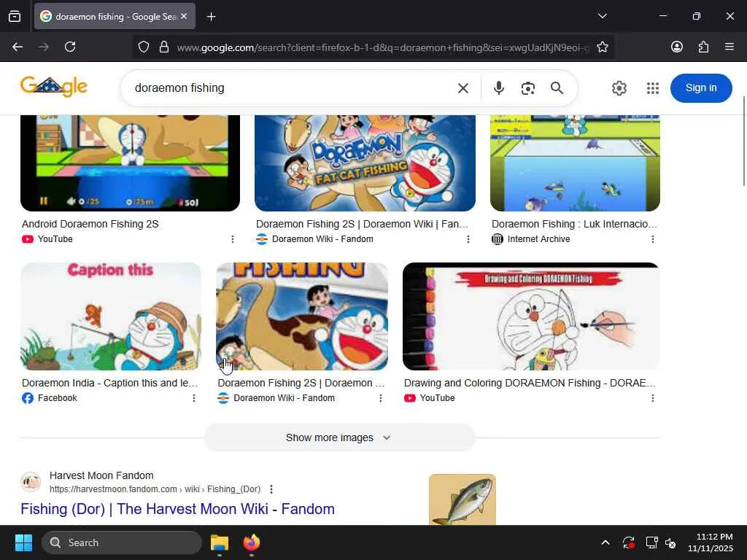Open the Google apps grid
This screenshot has height=560, width=747.
(653, 88)
